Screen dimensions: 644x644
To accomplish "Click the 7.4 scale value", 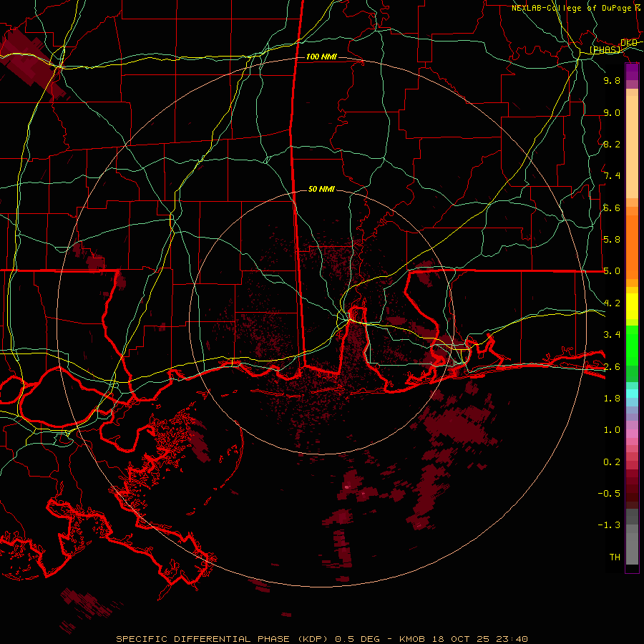I will click(x=612, y=176).
